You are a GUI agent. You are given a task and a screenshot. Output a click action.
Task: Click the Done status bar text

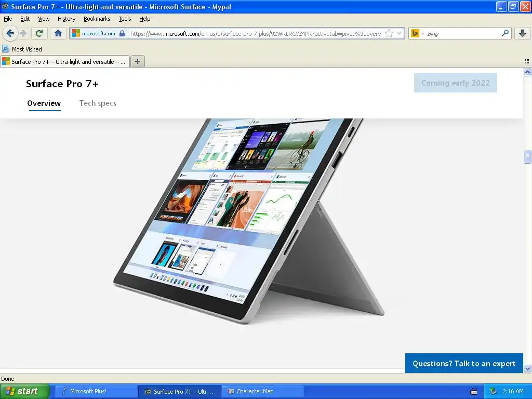coord(7,379)
